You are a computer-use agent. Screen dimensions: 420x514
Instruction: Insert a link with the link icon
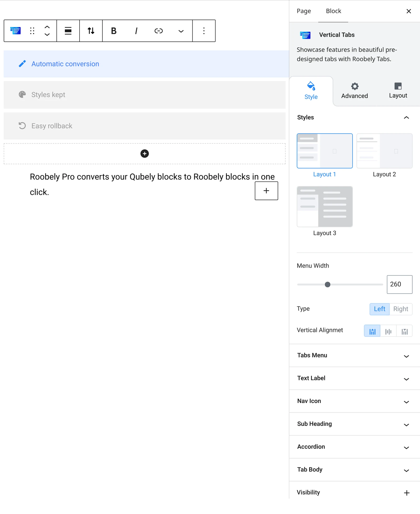[x=159, y=31]
